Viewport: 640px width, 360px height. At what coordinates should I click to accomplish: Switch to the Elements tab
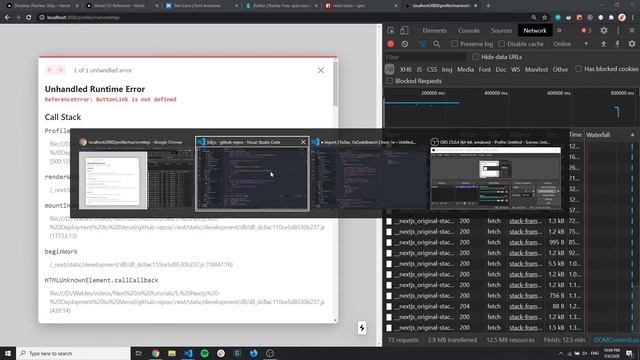pyautogui.click(x=434, y=31)
